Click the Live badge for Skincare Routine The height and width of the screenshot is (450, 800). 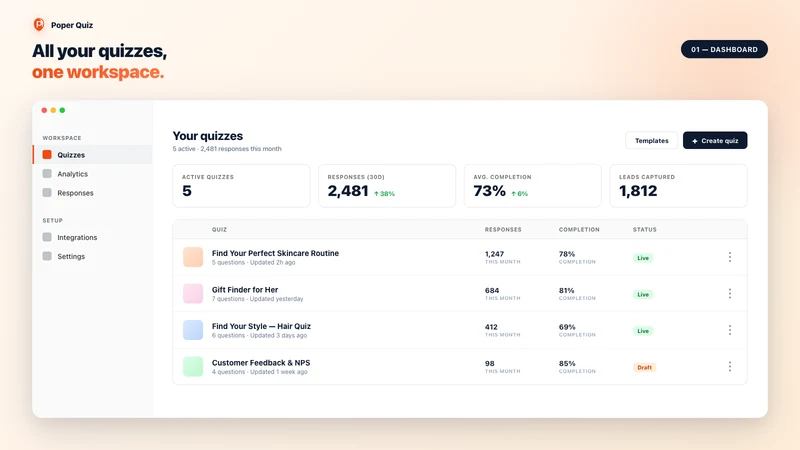643,258
